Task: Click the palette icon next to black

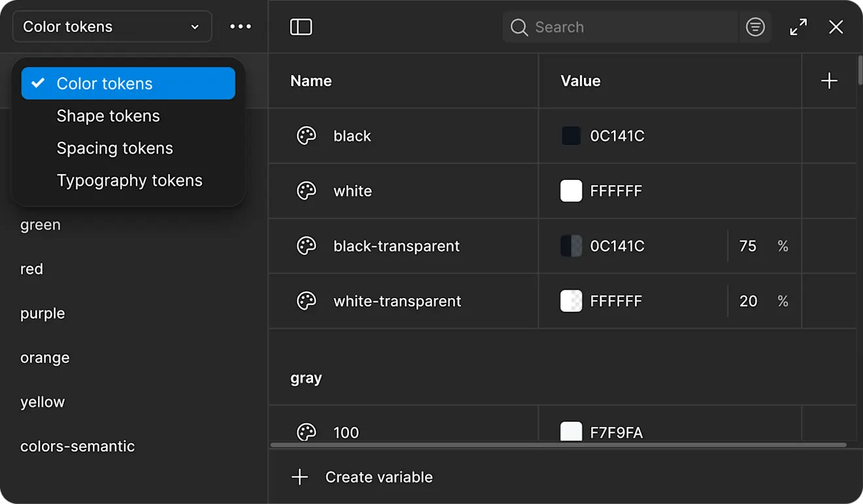Action: pyautogui.click(x=306, y=135)
